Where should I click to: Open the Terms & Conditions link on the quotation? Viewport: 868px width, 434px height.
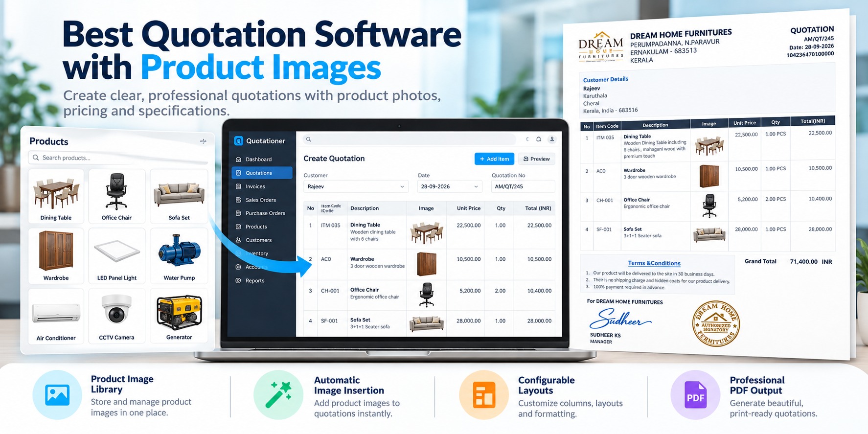pos(654,263)
